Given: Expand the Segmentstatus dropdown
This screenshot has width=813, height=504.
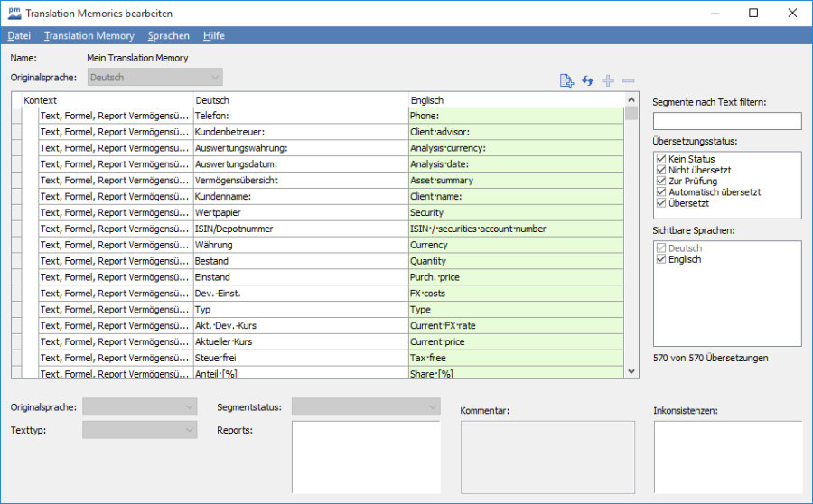Looking at the screenshot, I should 365,407.
